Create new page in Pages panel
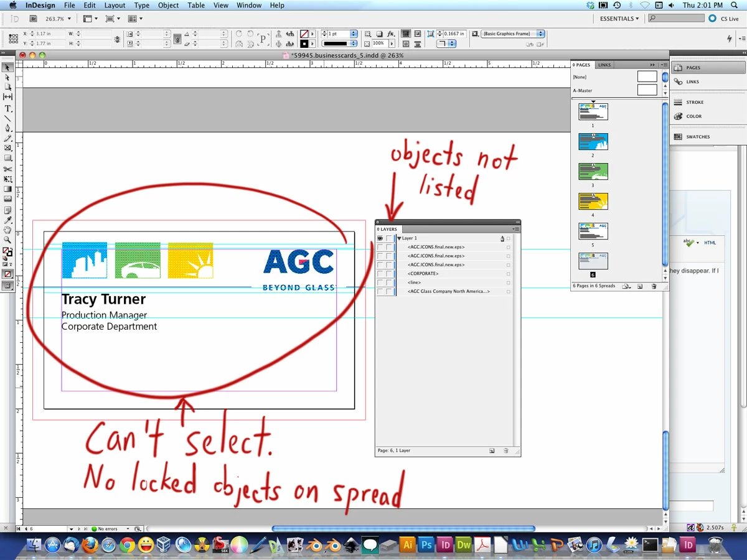 point(640,286)
